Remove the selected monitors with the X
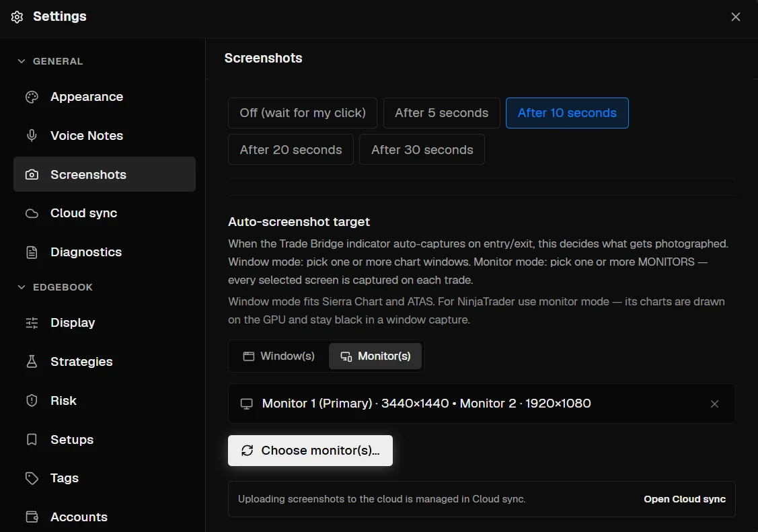The image size is (758, 532). pos(714,404)
